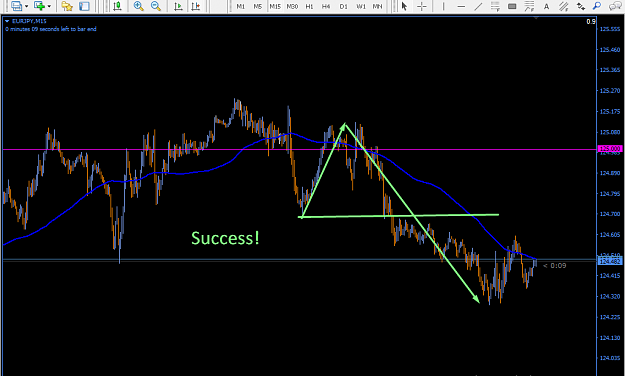
Task: Pick the diagonal trendline tool
Action: tap(478, 6)
